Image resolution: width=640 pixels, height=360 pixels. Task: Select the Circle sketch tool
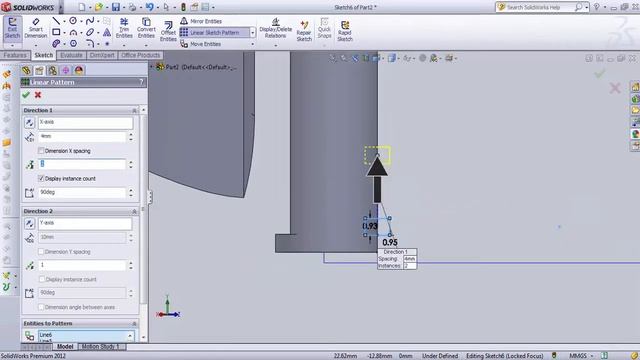pyautogui.click(x=73, y=21)
